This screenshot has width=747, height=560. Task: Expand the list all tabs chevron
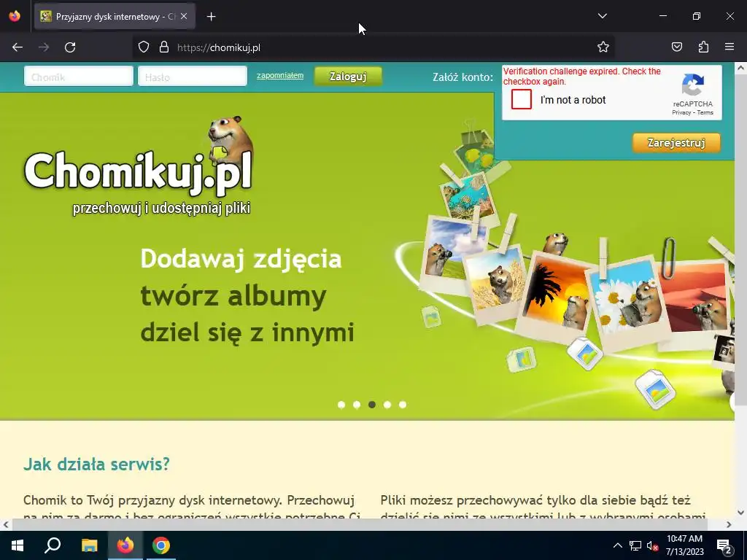pos(602,16)
